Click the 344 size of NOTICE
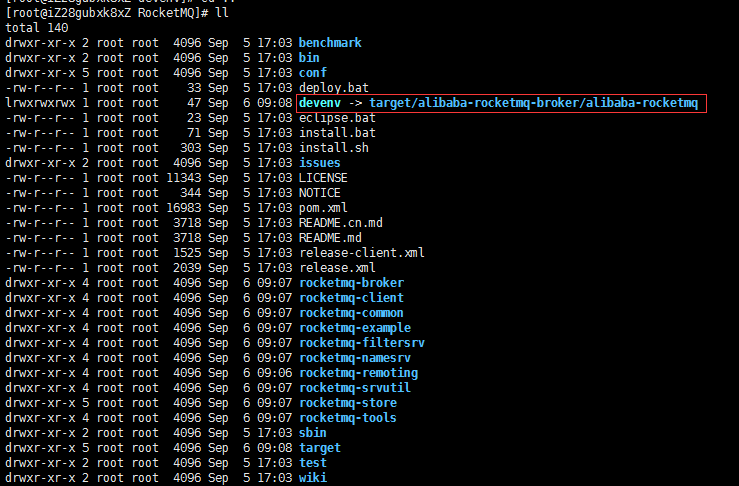Image resolution: width=739 pixels, height=486 pixels. [x=191, y=193]
